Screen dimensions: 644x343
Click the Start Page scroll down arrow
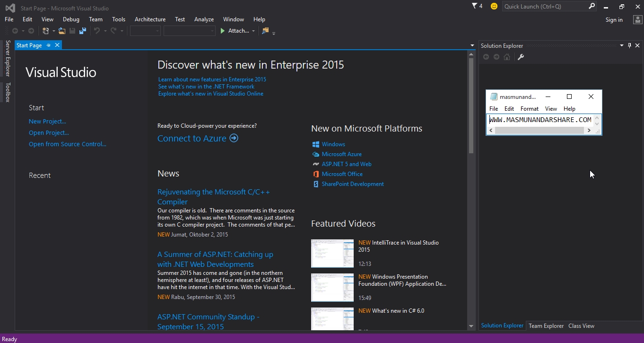click(x=471, y=326)
